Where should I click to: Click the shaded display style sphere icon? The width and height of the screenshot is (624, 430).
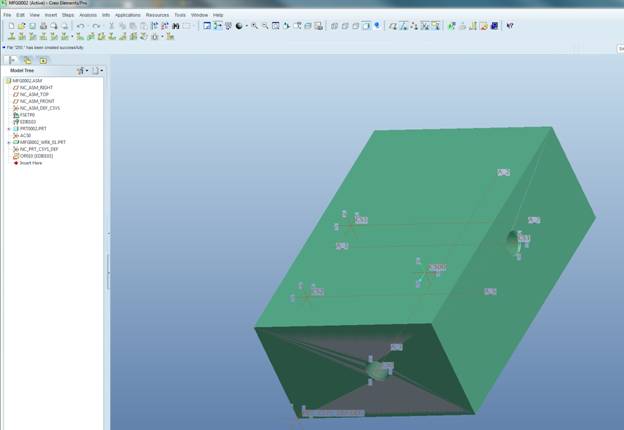point(239,26)
